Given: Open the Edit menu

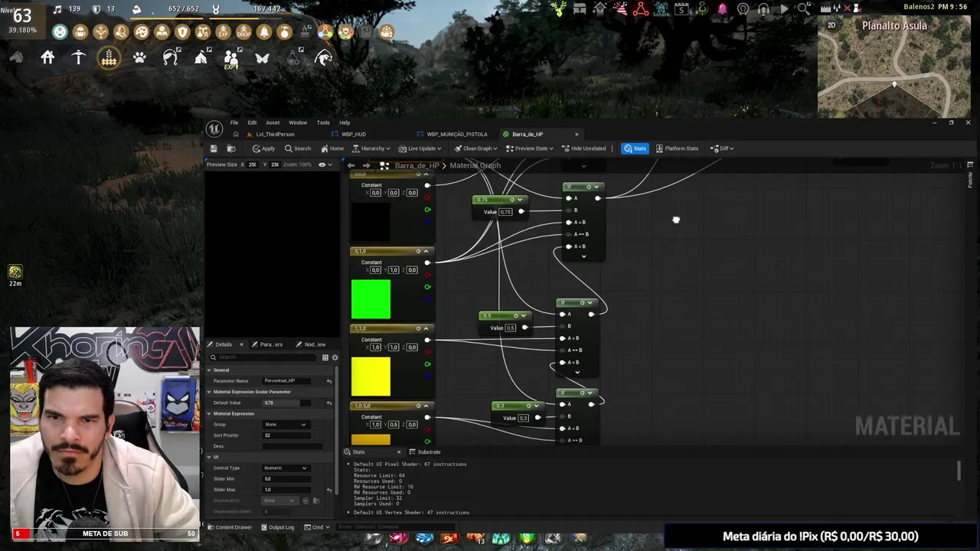Looking at the screenshot, I should click(252, 122).
